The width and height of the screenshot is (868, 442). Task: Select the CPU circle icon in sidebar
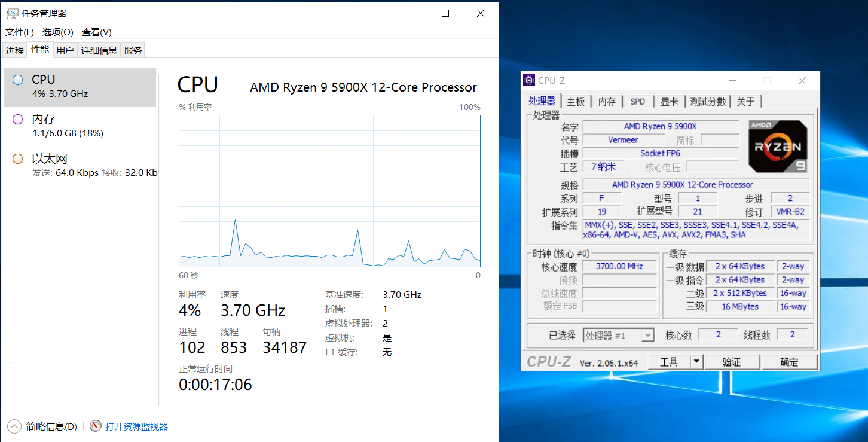(18, 80)
